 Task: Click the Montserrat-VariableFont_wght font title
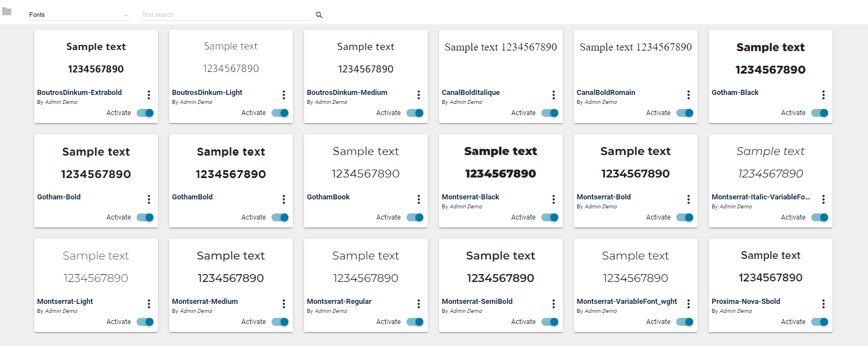click(x=627, y=302)
